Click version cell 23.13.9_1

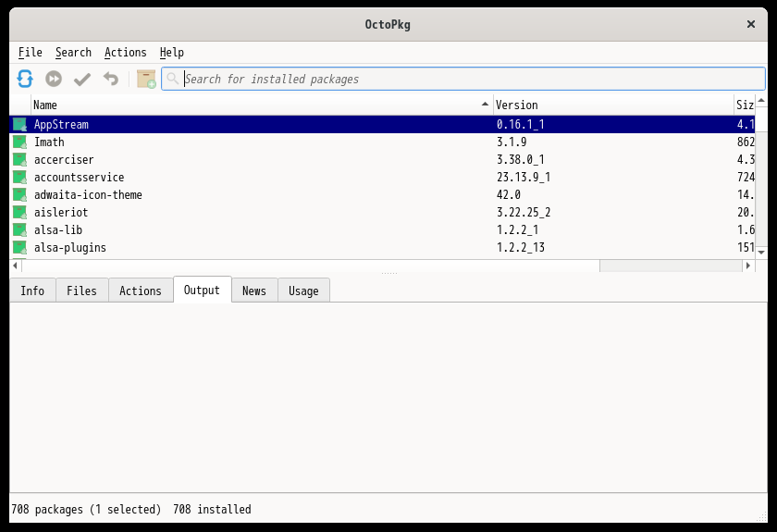[524, 177]
